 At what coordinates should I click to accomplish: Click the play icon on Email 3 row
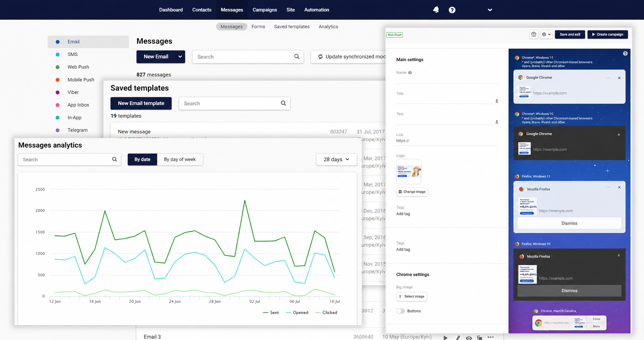click(x=445, y=337)
